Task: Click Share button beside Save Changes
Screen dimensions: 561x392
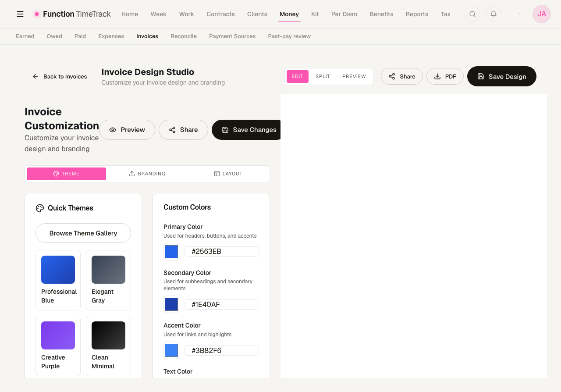Action: tap(183, 130)
